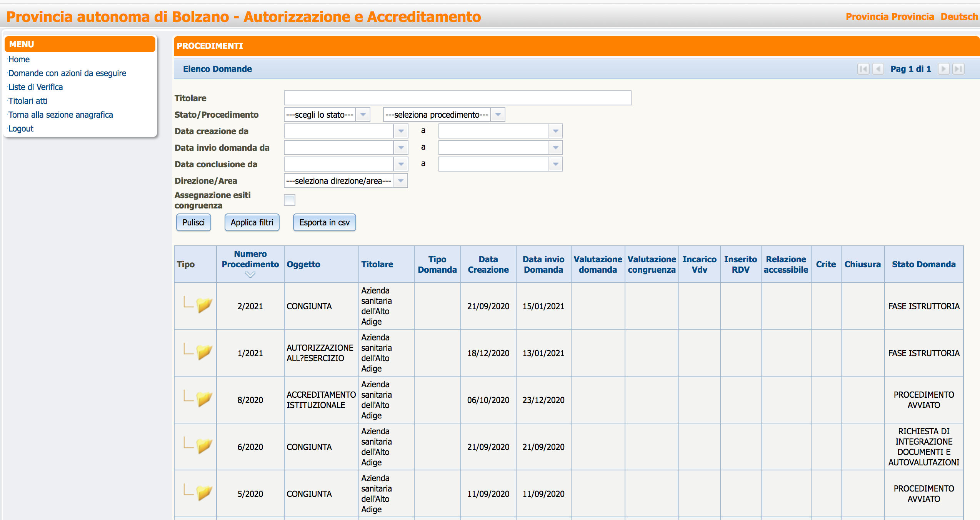Open folder icon for procedimento 8/2020
The image size is (980, 520).
[x=204, y=399]
